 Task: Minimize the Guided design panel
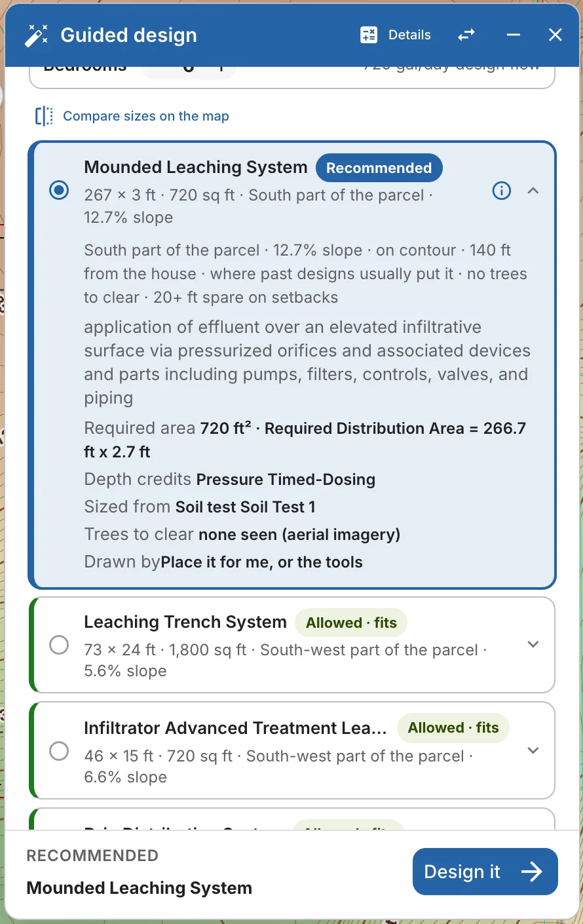click(514, 35)
